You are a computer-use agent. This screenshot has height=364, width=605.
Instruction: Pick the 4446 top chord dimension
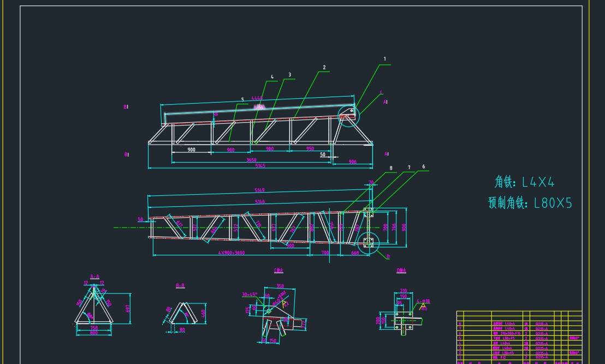[x=257, y=98]
